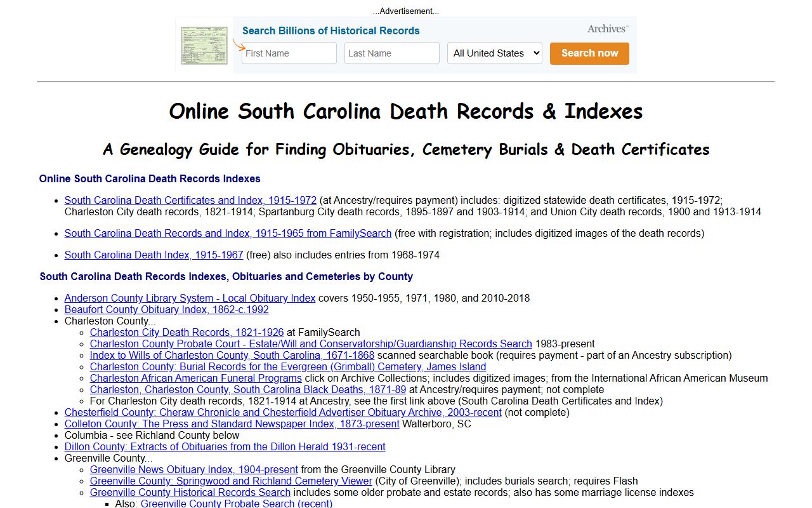Click the Last Name input field

click(x=392, y=53)
